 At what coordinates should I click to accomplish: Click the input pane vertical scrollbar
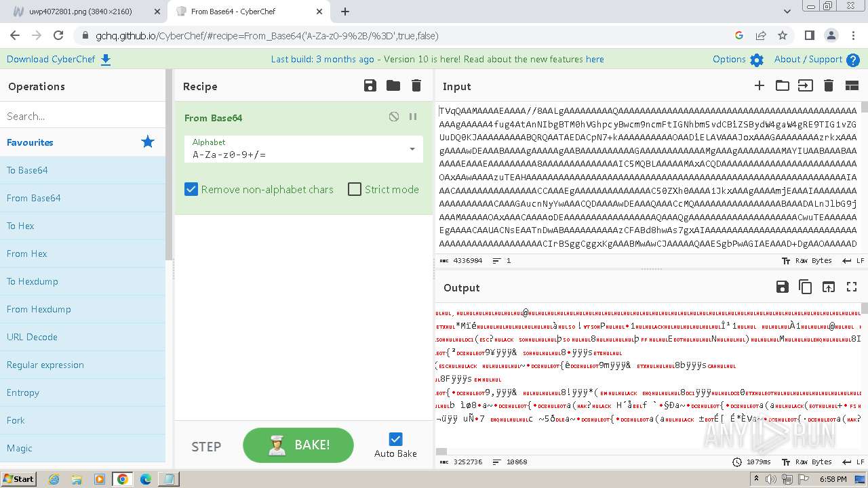[864, 108]
